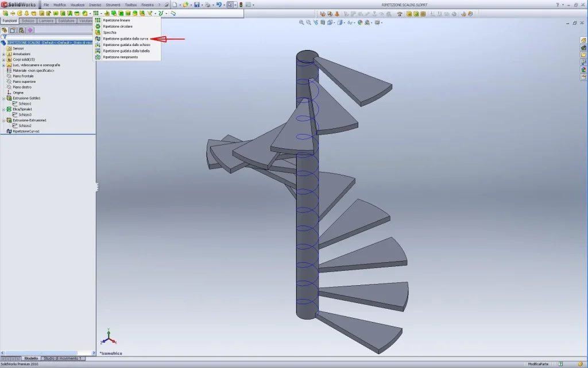
Task: Click the Save floppy disk icon
Action: [196, 5]
